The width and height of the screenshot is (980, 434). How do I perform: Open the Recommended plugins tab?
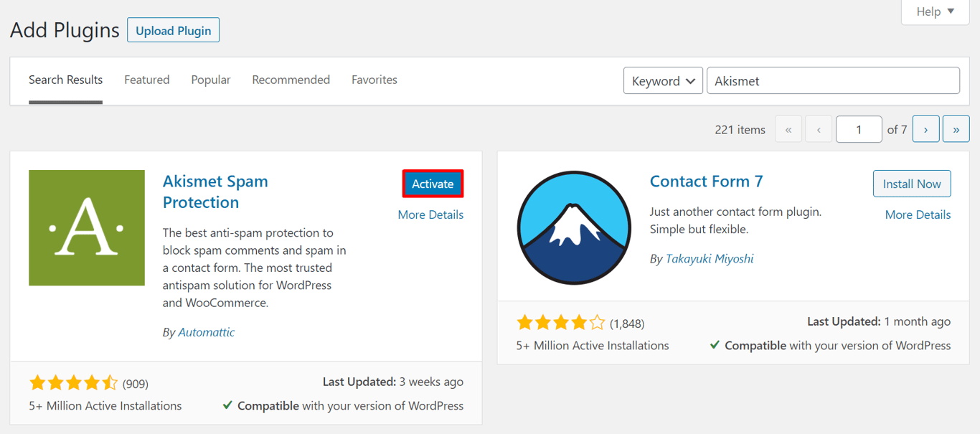[291, 80]
